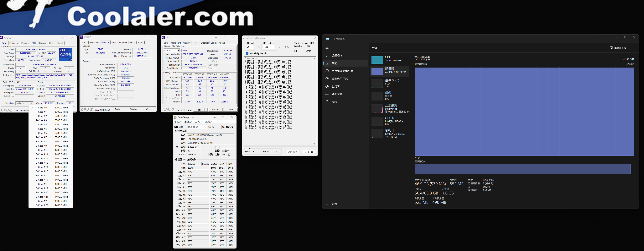Open the File menu in Core Temp
644x251 pixels.
[178, 122]
